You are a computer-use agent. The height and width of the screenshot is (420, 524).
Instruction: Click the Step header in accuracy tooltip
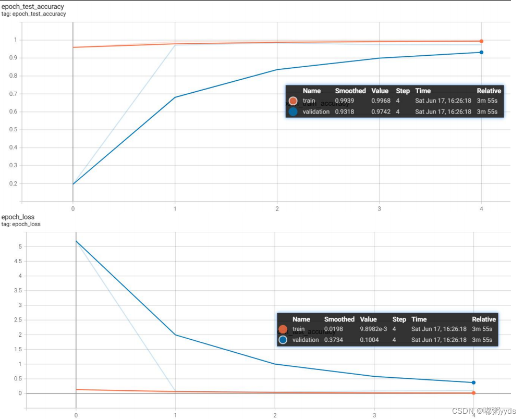[x=403, y=91]
